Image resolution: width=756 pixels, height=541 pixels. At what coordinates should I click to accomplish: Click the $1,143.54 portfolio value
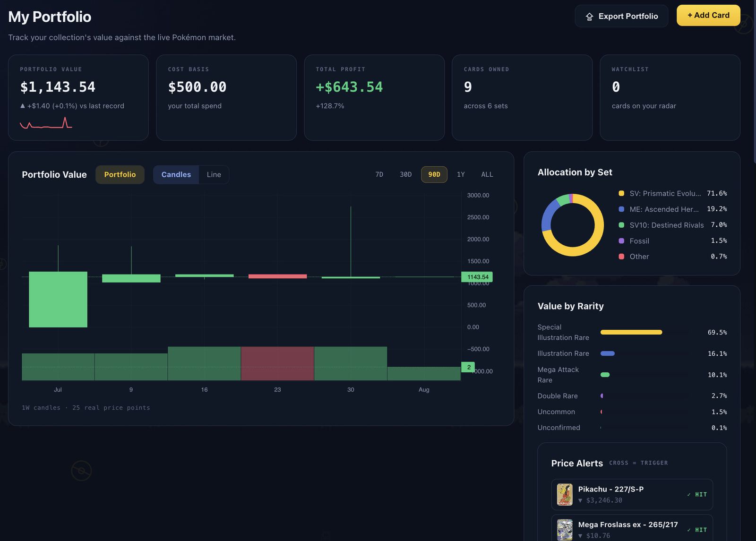coord(58,87)
